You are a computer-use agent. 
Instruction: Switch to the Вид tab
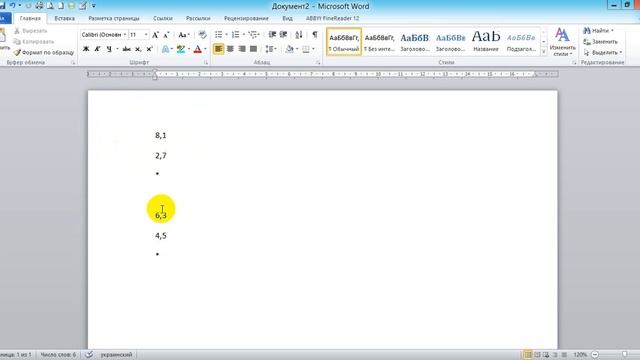tap(287, 18)
